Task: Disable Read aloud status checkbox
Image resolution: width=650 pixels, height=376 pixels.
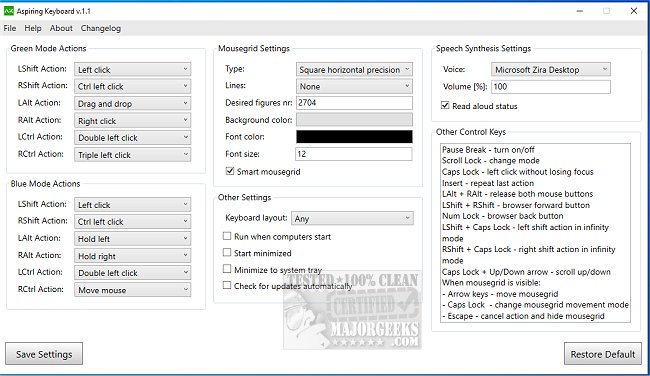Action: [x=445, y=105]
